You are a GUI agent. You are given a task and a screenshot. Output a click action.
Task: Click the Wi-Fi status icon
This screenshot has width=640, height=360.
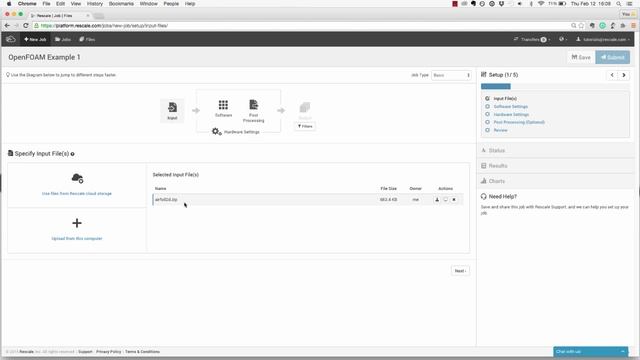tap(541, 4)
